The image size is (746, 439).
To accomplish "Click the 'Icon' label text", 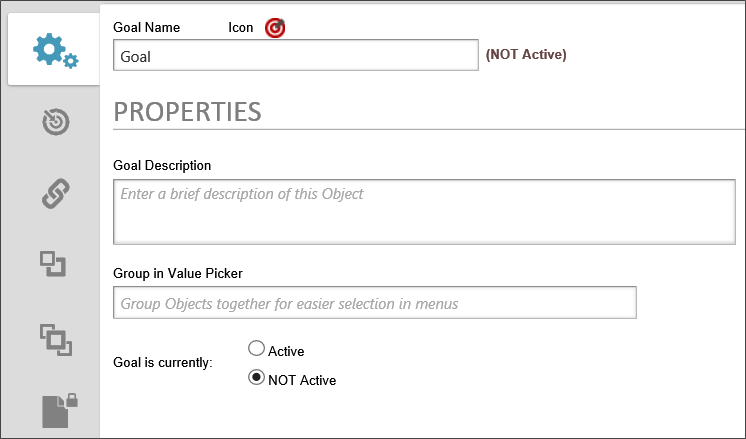I will [241, 28].
